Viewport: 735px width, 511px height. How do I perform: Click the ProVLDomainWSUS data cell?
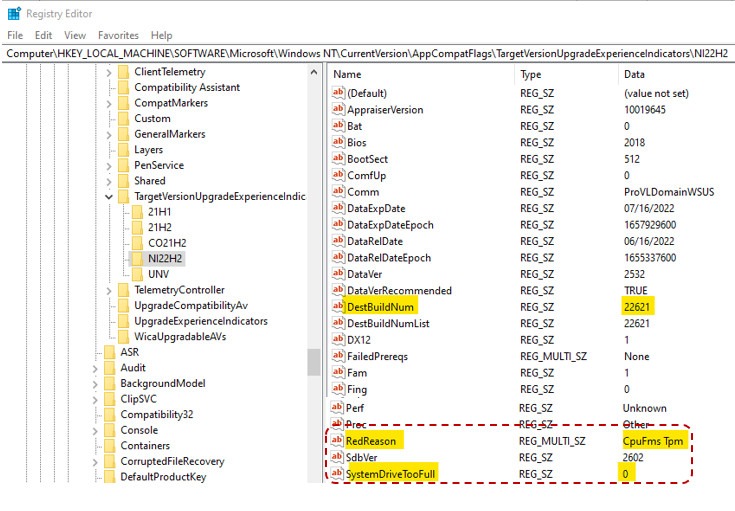point(669,192)
